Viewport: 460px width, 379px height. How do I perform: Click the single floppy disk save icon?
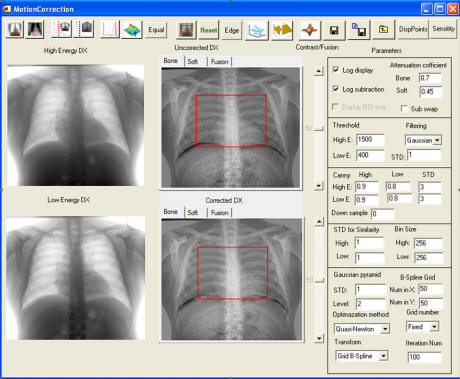(x=334, y=30)
